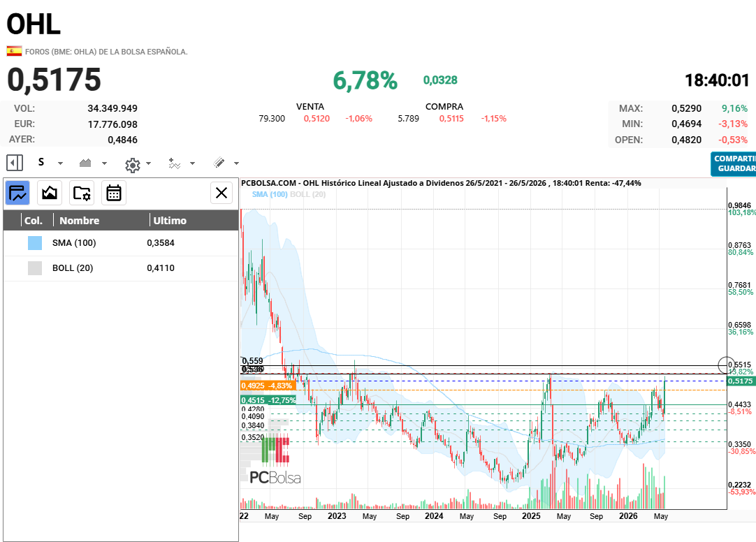
Task: Open the FOROS (BME: OHLA) link
Action: point(106,52)
